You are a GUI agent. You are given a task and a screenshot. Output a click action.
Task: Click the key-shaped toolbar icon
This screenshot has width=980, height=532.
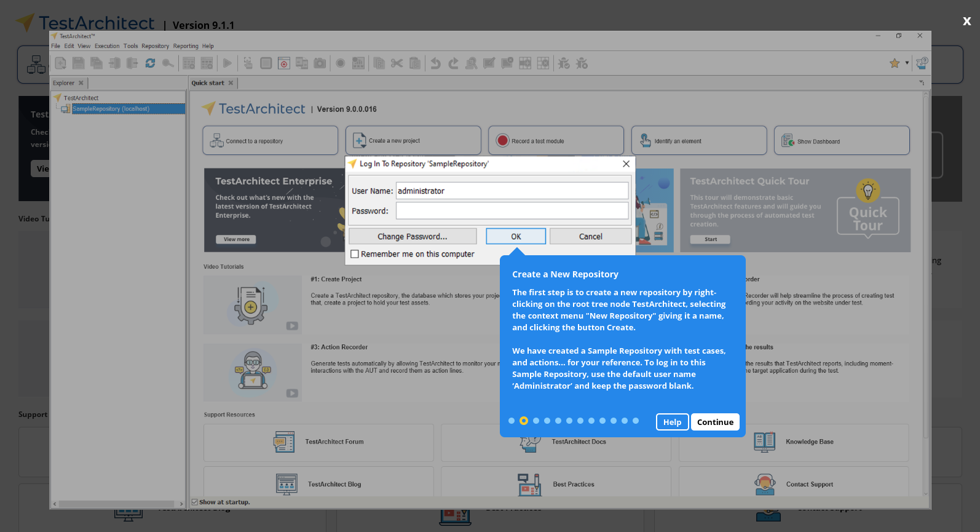[168, 63]
